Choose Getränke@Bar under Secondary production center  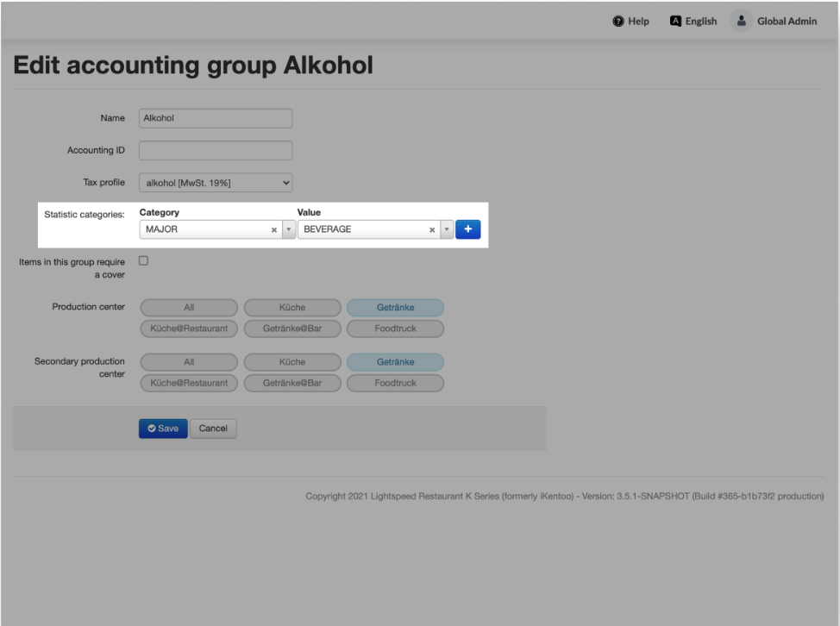coord(291,383)
